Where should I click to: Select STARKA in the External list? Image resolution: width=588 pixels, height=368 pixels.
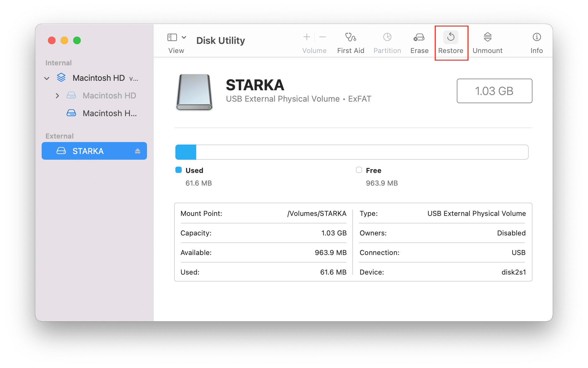(94, 151)
